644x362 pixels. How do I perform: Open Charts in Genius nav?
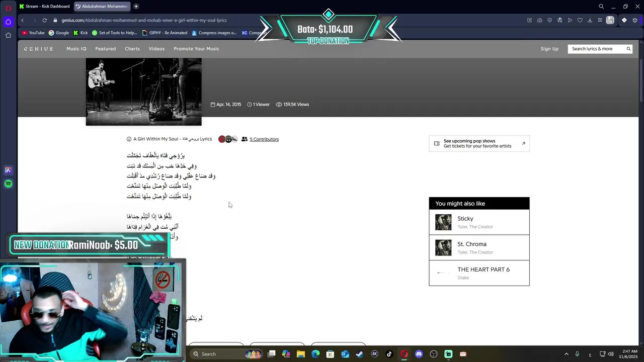pyautogui.click(x=132, y=49)
